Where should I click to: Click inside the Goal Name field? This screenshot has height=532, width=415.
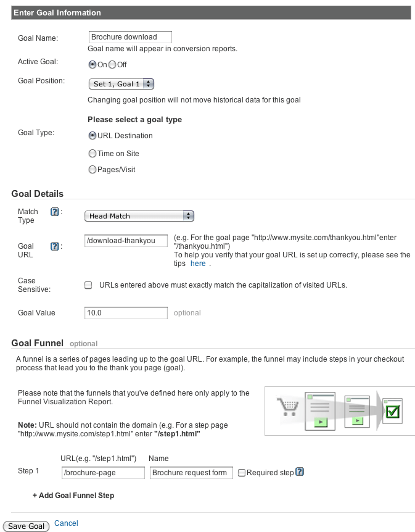click(129, 36)
